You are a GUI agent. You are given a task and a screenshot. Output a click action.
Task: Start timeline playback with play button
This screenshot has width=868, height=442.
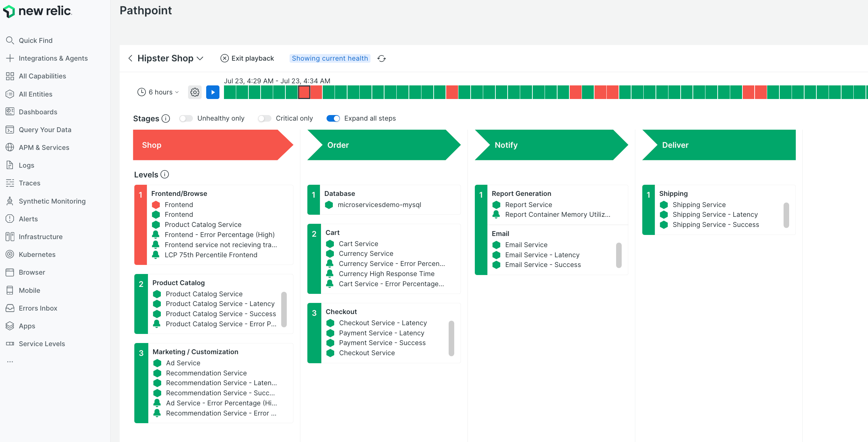213,92
